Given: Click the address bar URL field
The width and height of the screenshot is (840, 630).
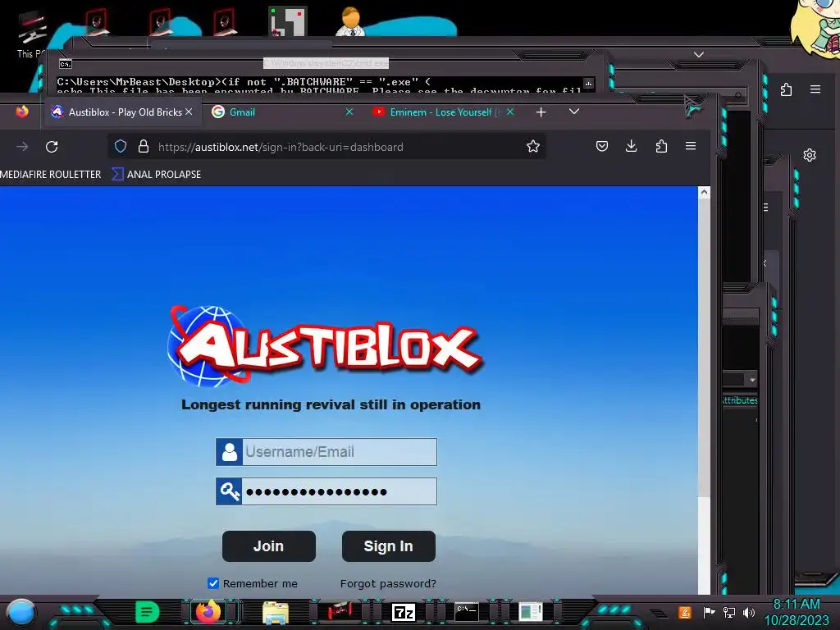Looking at the screenshot, I should 326,146.
